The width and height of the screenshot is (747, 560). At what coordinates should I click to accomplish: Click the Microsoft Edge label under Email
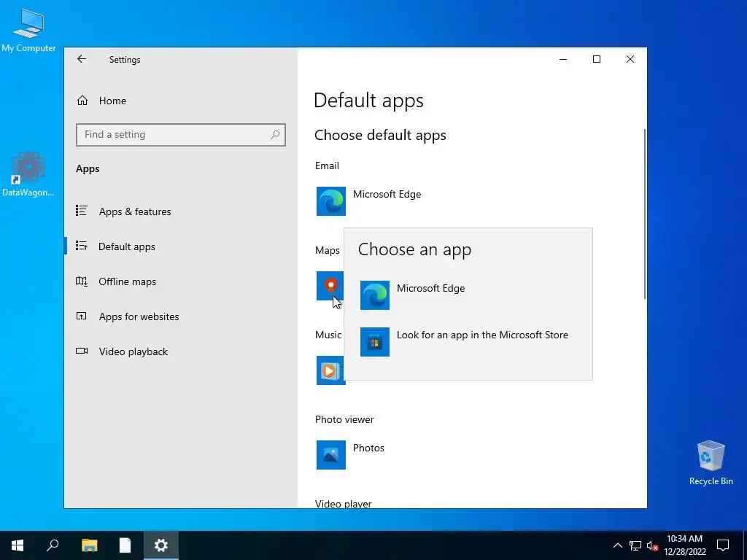click(x=387, y=194)
